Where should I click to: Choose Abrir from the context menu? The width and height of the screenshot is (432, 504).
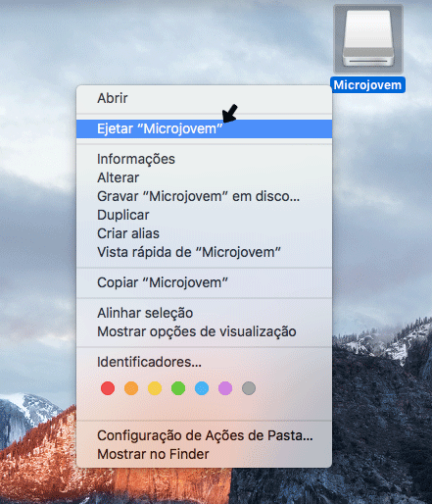click(x=204, y=98)
